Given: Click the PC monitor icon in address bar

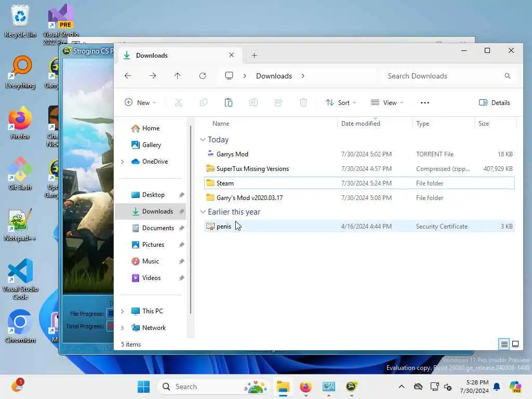Looking at the screenshot, I should point(229,76).
